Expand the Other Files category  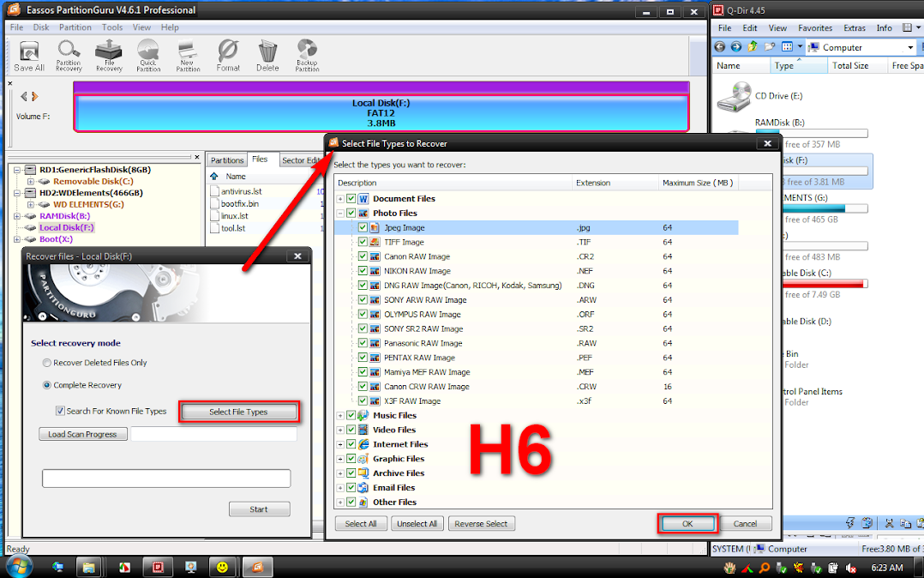click(x=340, y=502)
